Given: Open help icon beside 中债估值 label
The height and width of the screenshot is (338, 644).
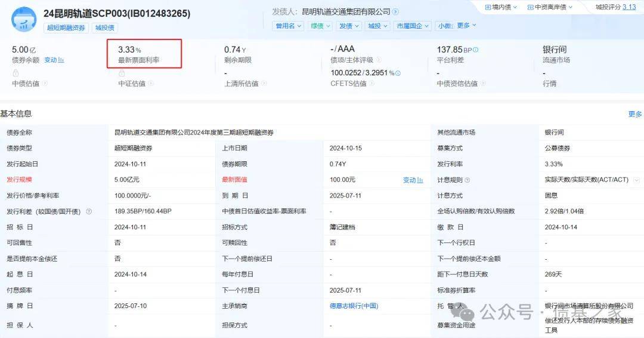Looking at the screenshot, I should (x=45, y=84).
